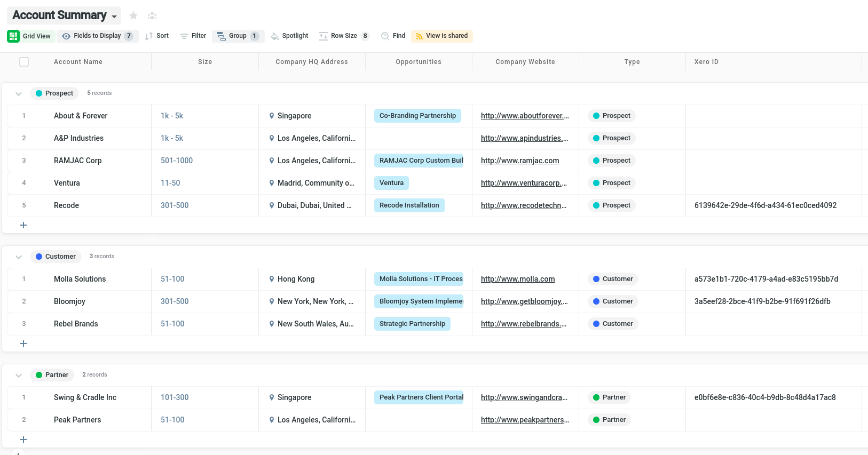Click the Partner type tag for Peak Partners
The width and height of the screenshot is (868, 455).
[609, 420]
